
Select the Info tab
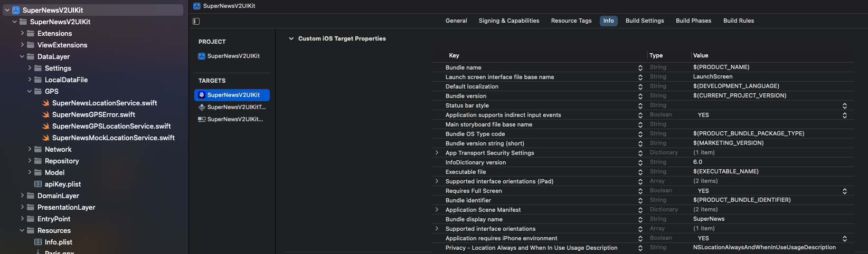pyautogui.click(x=609, y=21)
